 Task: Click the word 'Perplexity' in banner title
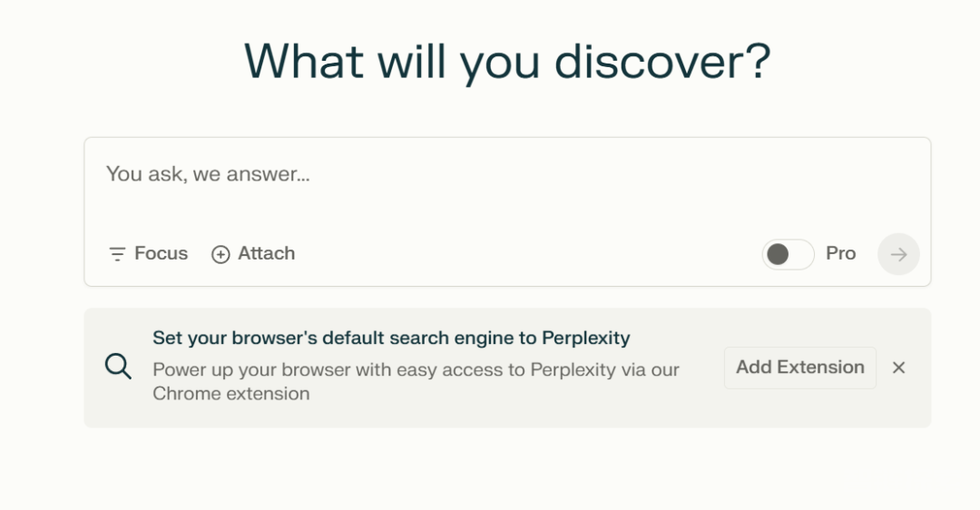[x=585, y=338]
